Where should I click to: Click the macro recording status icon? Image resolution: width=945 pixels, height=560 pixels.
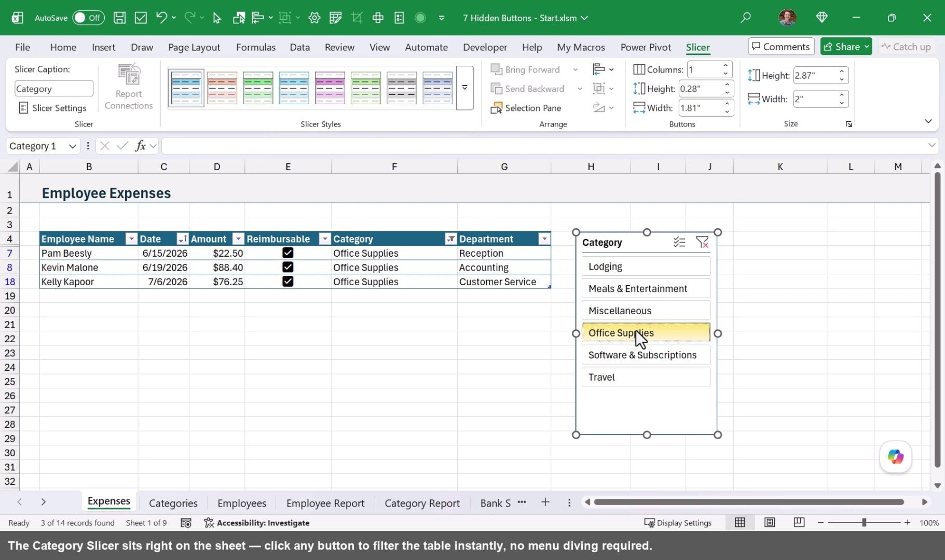point(186,523)
